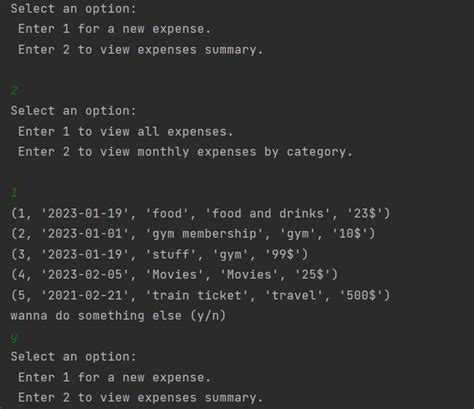Click 'Enter 1 for a new expense.' at top
This screenshot has width=474, height=409.
click(114, 29)
